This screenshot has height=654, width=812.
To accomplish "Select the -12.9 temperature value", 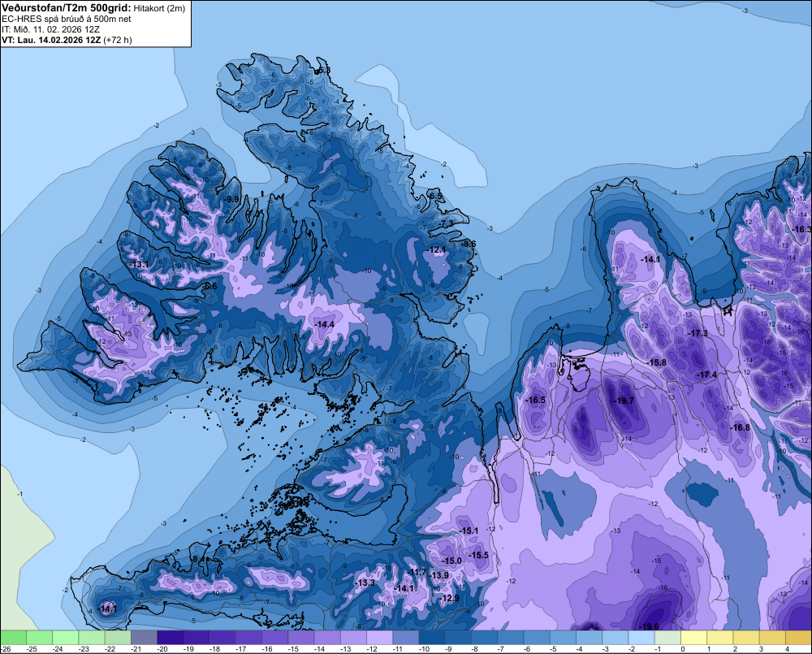I will pos(450,598).
